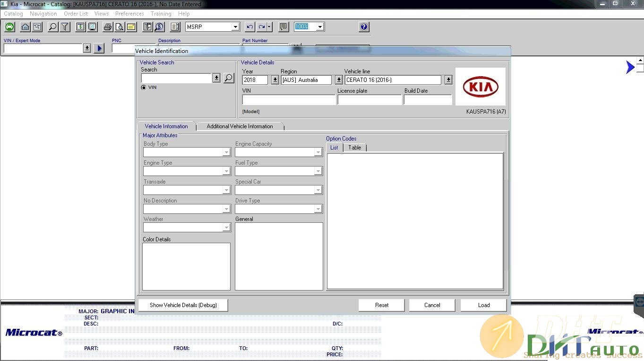Click the Load button

click(x=484, y=305)
